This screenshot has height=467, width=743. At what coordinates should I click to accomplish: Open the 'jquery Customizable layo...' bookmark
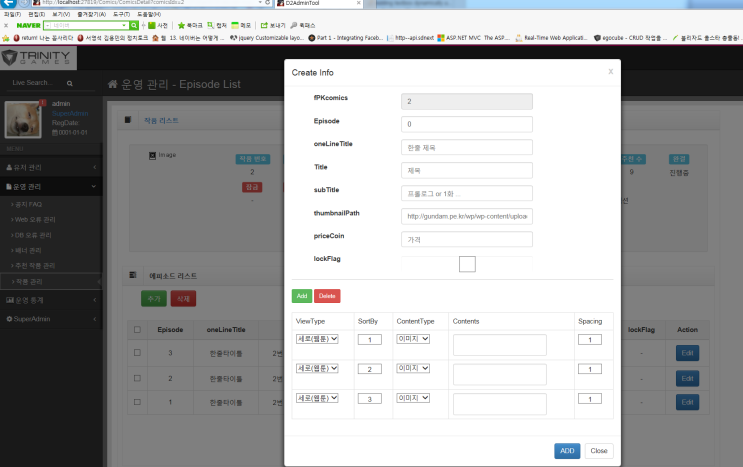click(267, 38)
